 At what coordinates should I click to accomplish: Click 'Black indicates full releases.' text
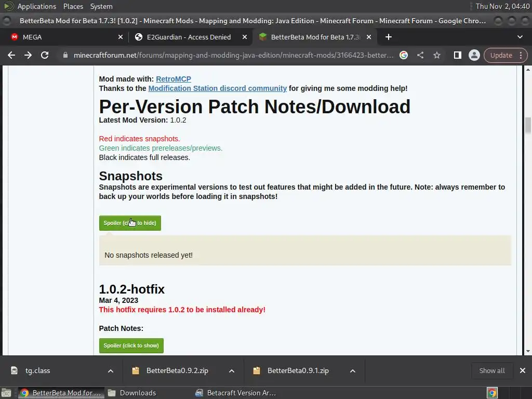(144, 157)
